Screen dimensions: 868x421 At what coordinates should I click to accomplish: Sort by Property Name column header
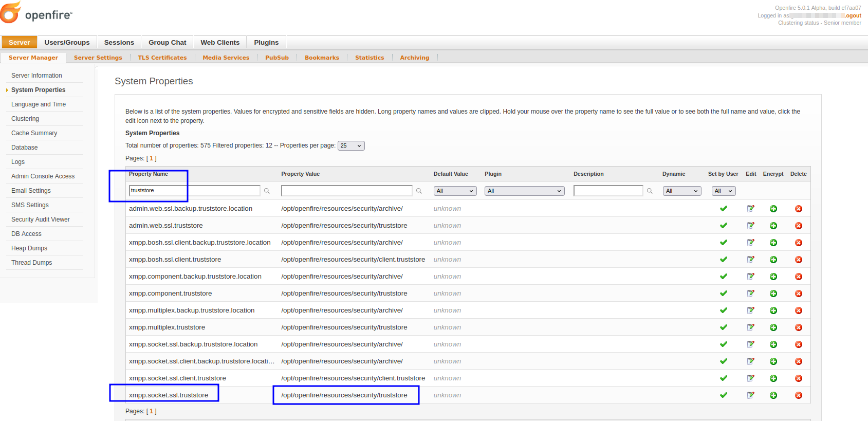[149, 174]
